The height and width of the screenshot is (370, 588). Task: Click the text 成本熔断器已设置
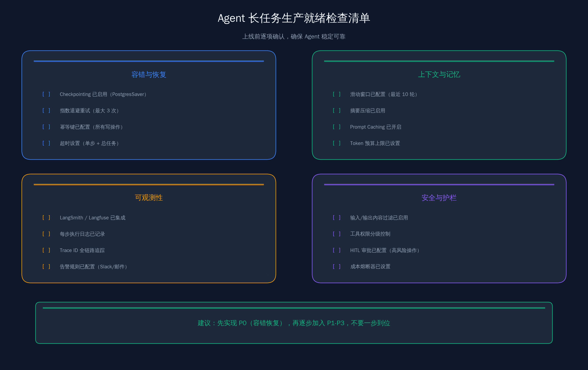370,267
